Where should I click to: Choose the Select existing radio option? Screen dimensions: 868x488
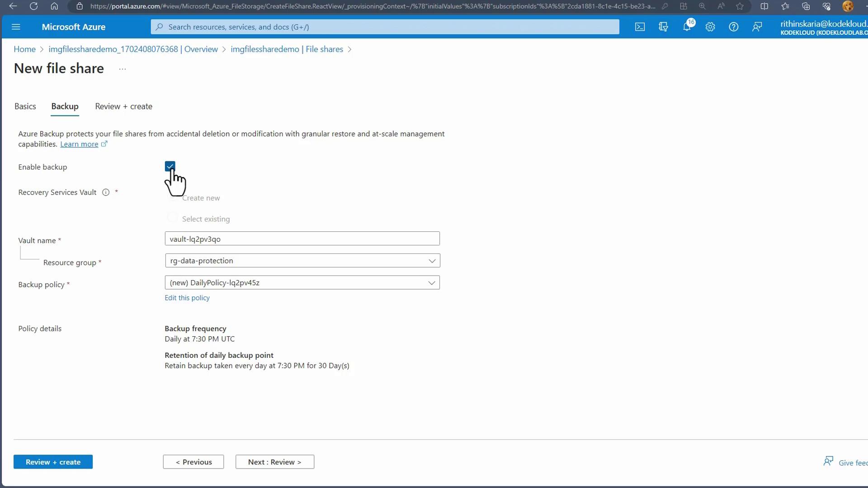pyautogui.click(x=172, y=218)
